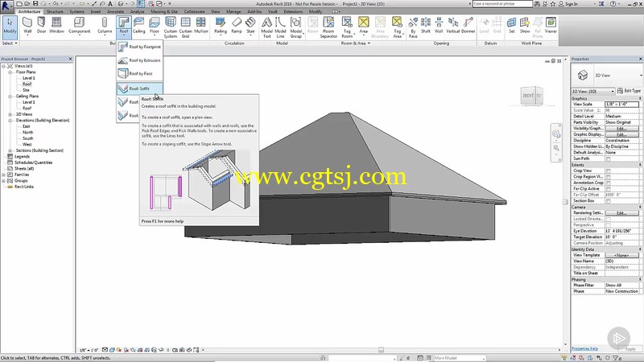Toggle Far Clip Active checkbox

pos(609,189)
